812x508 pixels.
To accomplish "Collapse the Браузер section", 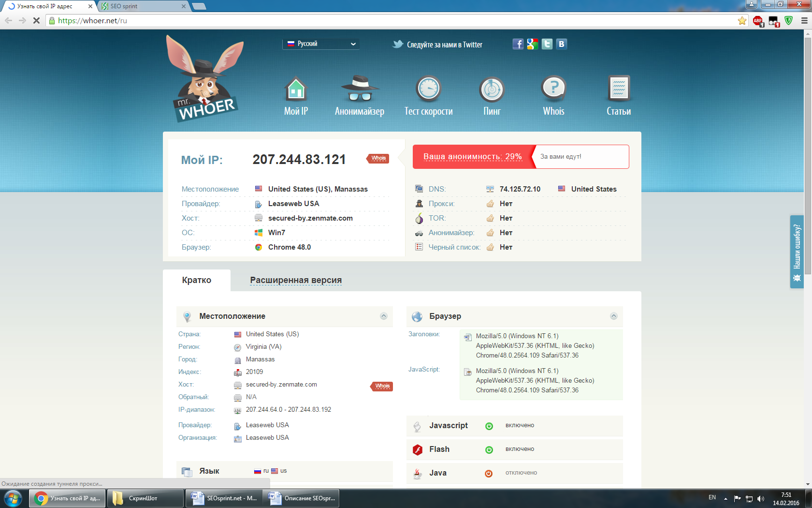I will pos(614,316).
